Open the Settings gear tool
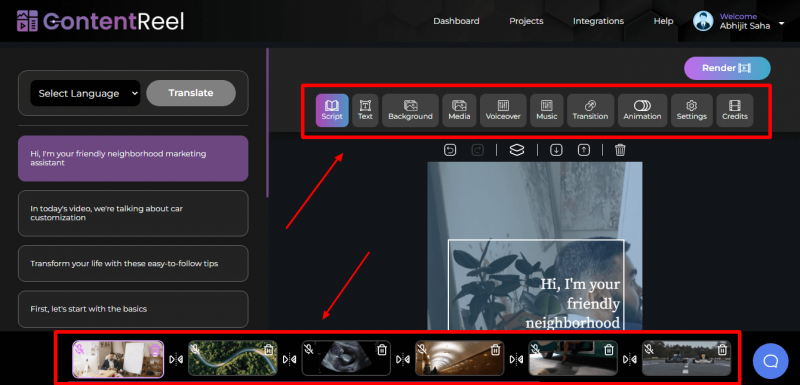 (692, 110)
